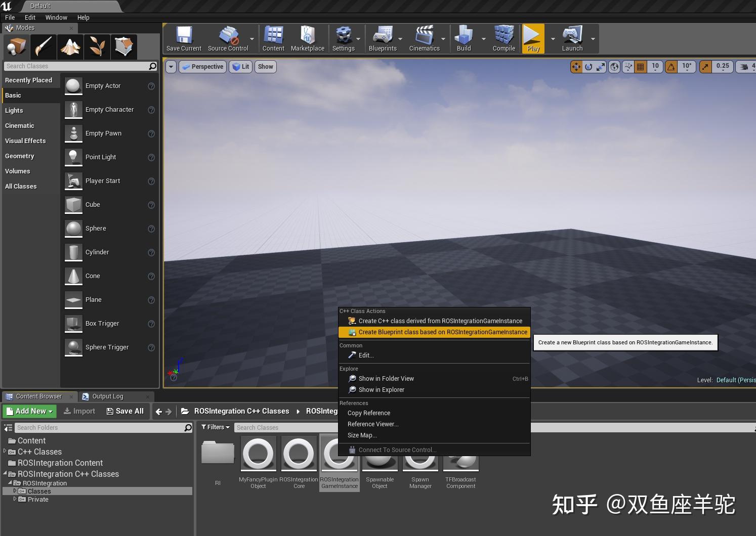Open the Landscape editing mode
Image resolution: width=756 pixels, height=536 pixels.
(70, 47)
